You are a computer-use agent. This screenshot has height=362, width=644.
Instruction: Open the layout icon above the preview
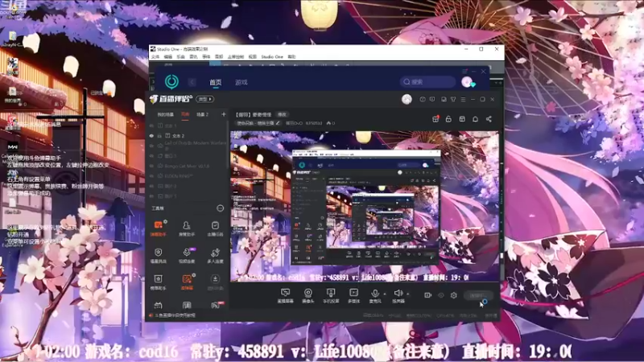point(462,119)
